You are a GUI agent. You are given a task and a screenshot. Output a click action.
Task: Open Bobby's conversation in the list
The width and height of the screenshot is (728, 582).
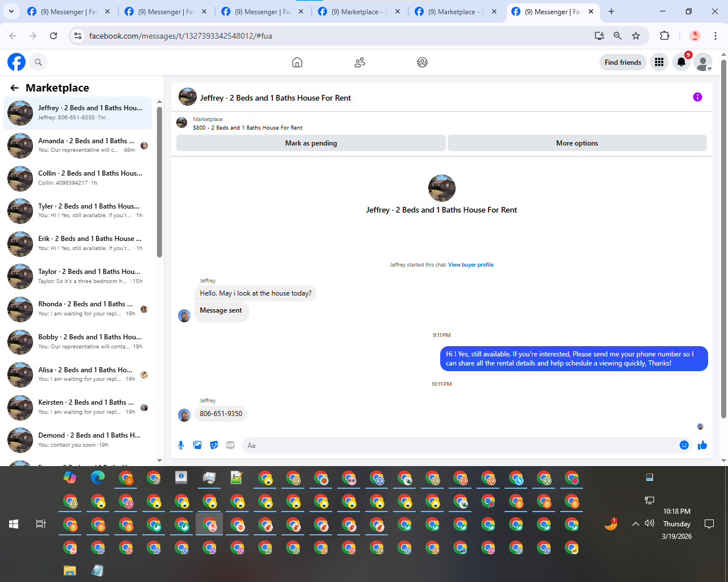click(x=78, y=342)
